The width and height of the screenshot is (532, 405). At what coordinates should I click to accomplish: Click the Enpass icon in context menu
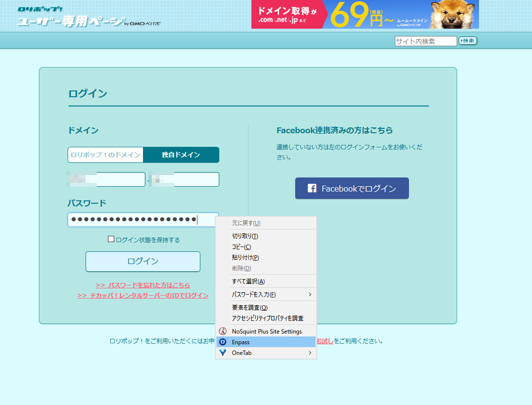223,342
